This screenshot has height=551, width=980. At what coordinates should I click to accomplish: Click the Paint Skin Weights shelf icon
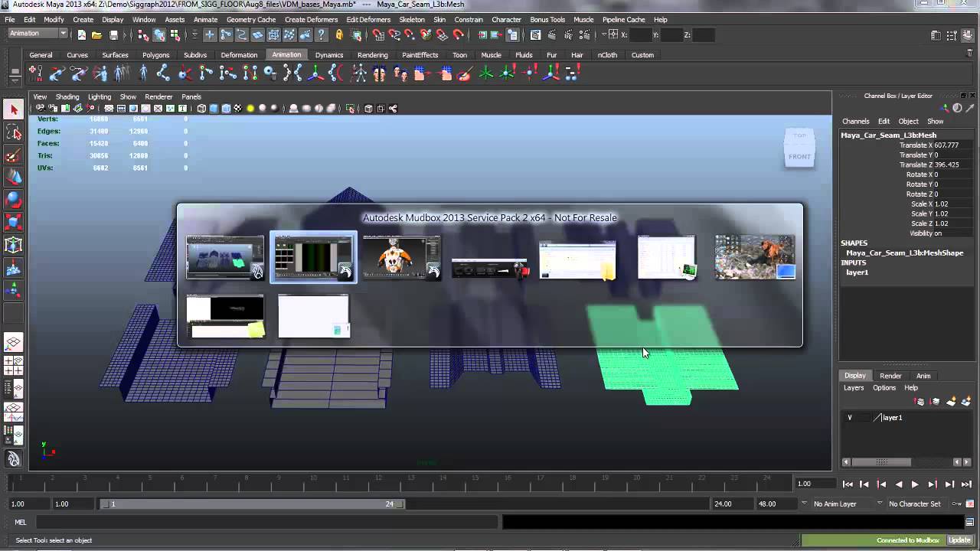pos(465,73)
